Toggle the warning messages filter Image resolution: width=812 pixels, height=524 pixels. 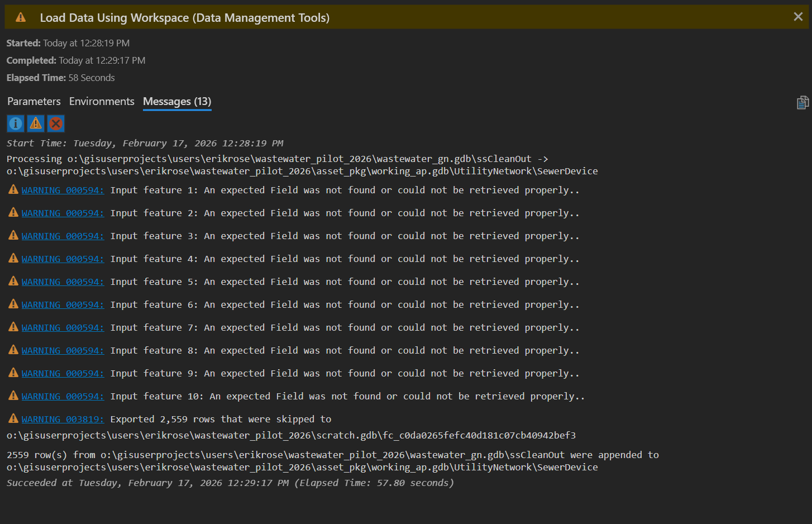pyautogui.click(x=35, y=123)
